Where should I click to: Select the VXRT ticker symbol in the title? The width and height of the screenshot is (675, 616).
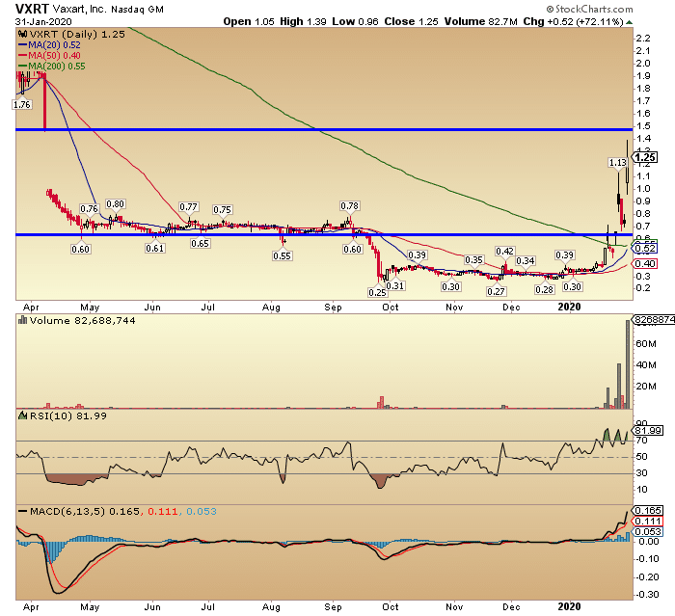click(32, 8)
